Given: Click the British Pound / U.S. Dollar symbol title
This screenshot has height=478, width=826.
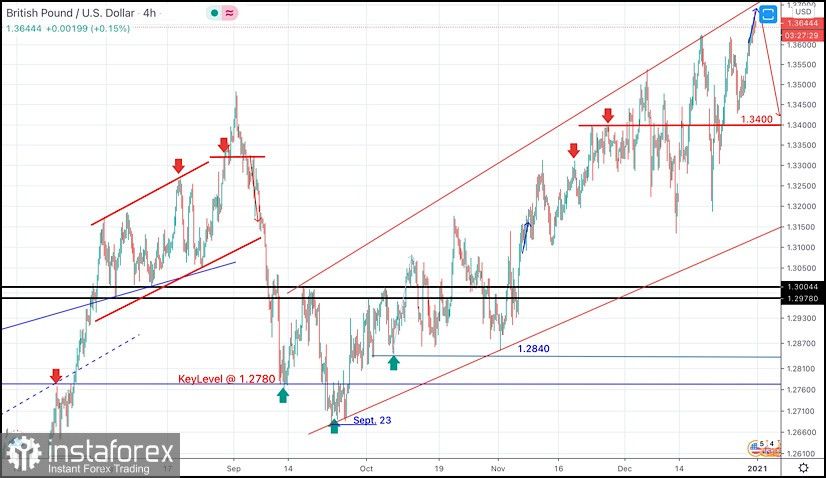Looking at the screenshot, I should (70, 13).
